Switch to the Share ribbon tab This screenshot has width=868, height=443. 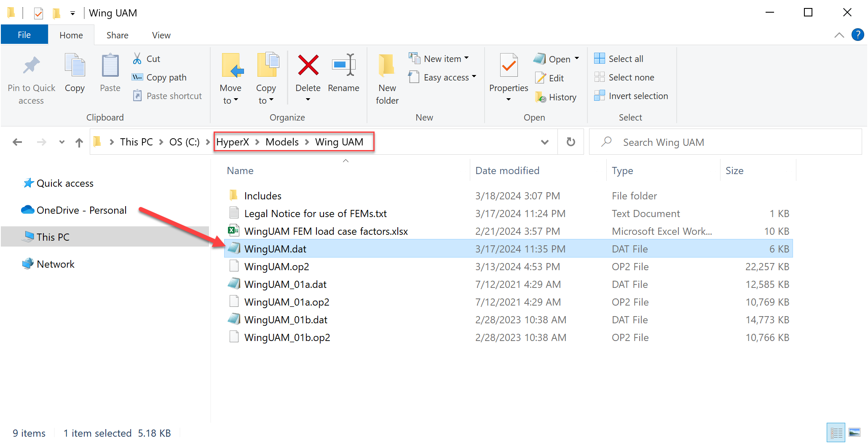click(118, 35)
